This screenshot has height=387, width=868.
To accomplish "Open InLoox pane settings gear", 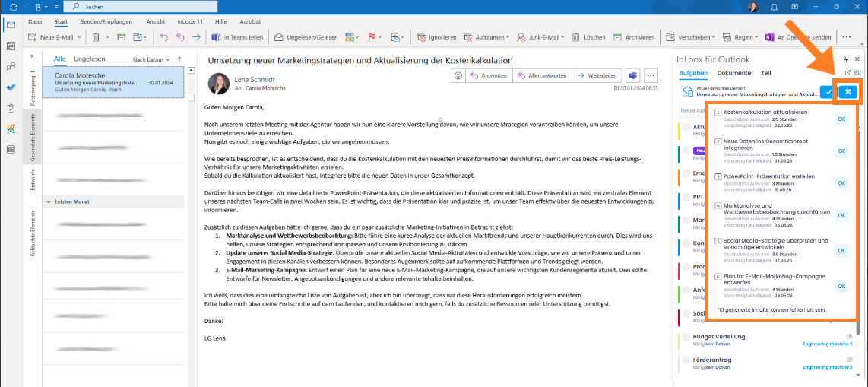I will click(x=856, y=72).
